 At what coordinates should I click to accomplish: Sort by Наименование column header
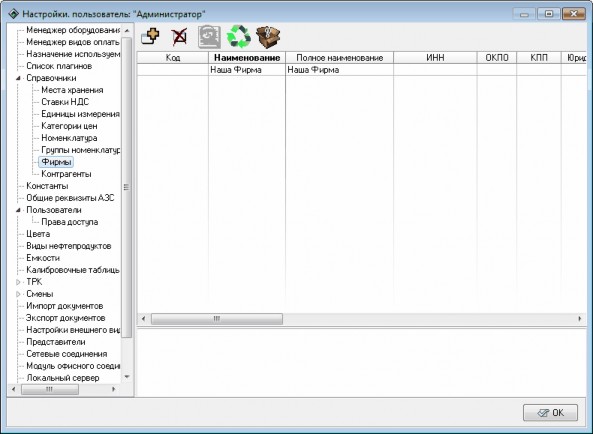click(x=247, y=58)
